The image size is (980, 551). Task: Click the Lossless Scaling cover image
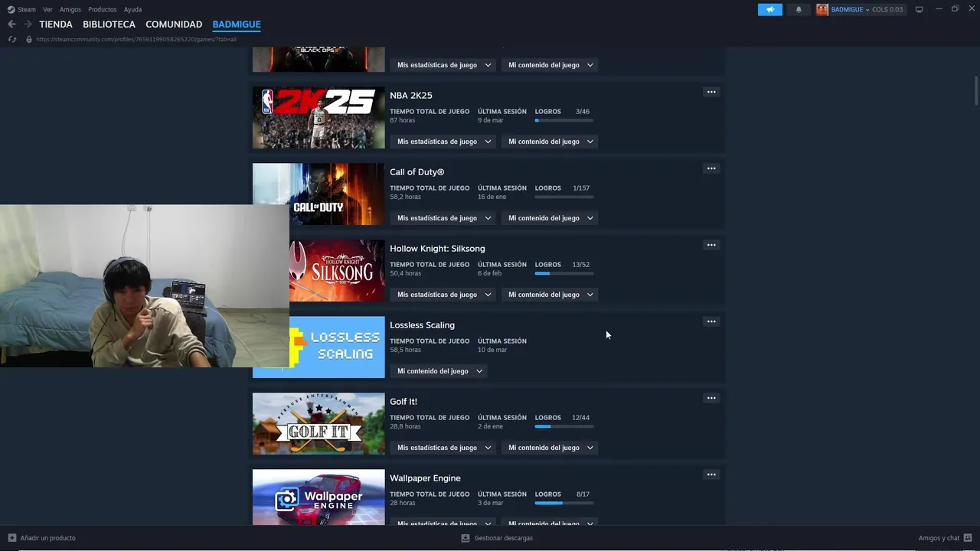[x=337, y=347]
